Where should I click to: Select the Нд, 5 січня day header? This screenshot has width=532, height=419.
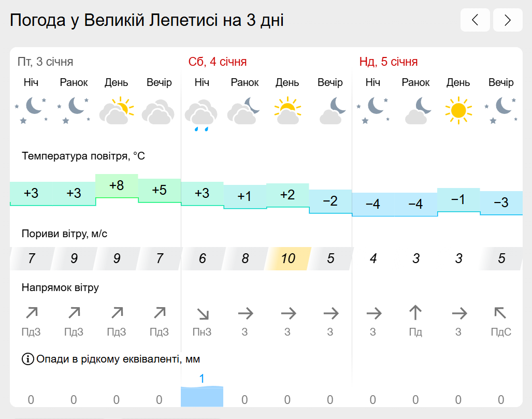click(x=389, y=62)
